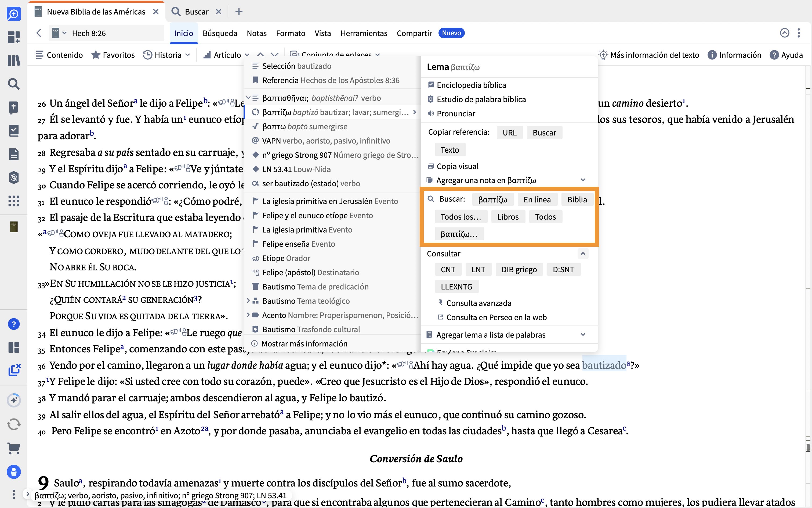Open the LLEXNTG lexicon button
The height and width of the screenshot is (508, 812).
click(456, 287)
